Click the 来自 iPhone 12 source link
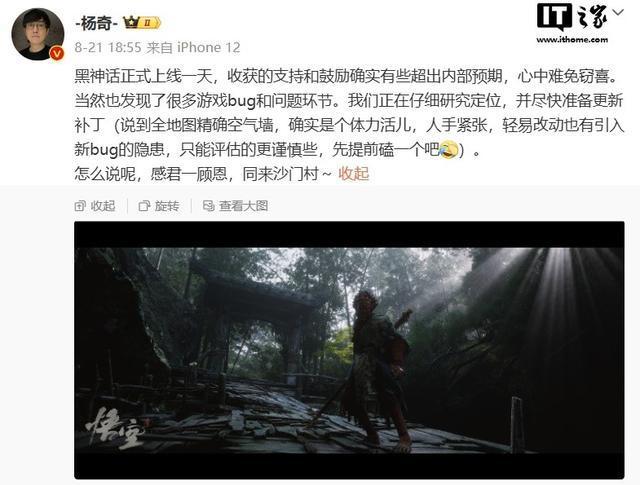640x485 pixels. (x=193, y=48)
